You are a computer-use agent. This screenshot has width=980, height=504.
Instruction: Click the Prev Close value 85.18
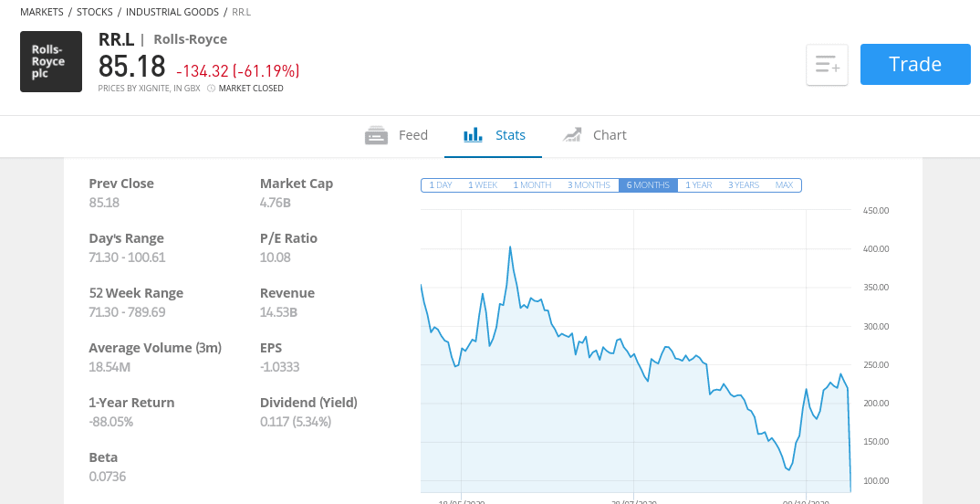[104, 203]
